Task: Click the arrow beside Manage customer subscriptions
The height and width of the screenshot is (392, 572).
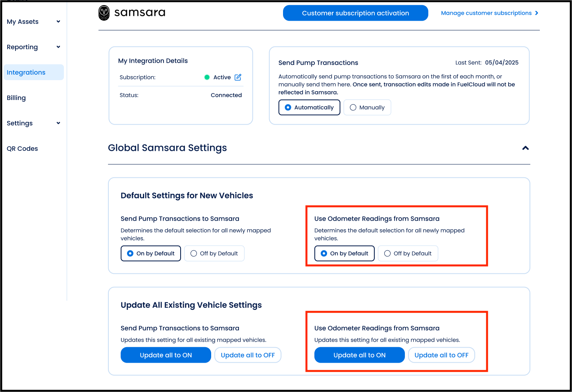Action: pos(537,13)
